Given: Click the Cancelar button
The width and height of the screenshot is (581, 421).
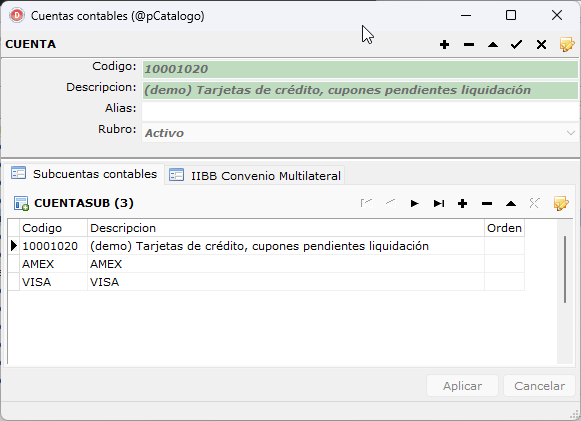Looking at the screenshot, I should pos(539,386).
